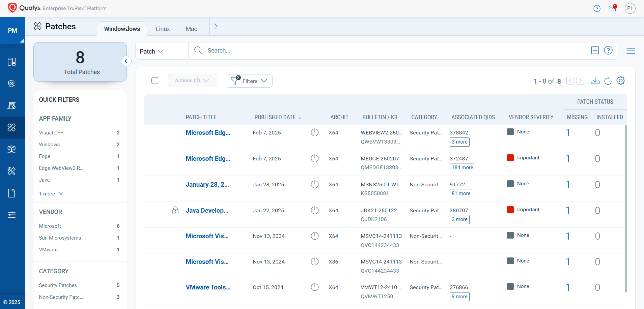Screen dimensions: 644x309
Task: Collapse the quick filters side panel
Action: [126, 61]
